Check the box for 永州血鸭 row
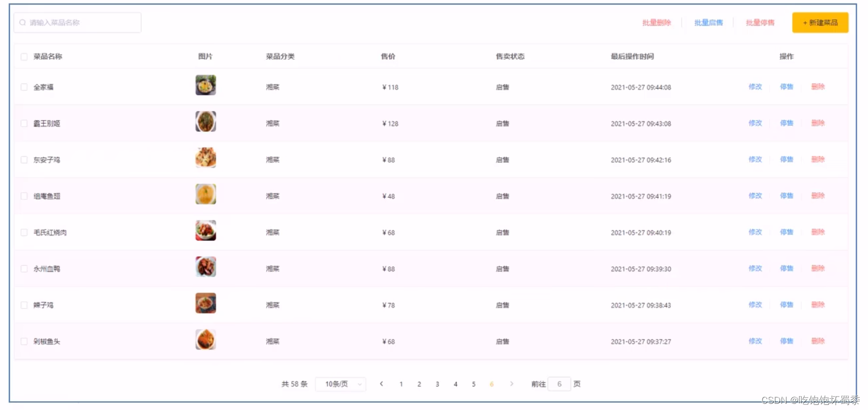 coord(24,269)
